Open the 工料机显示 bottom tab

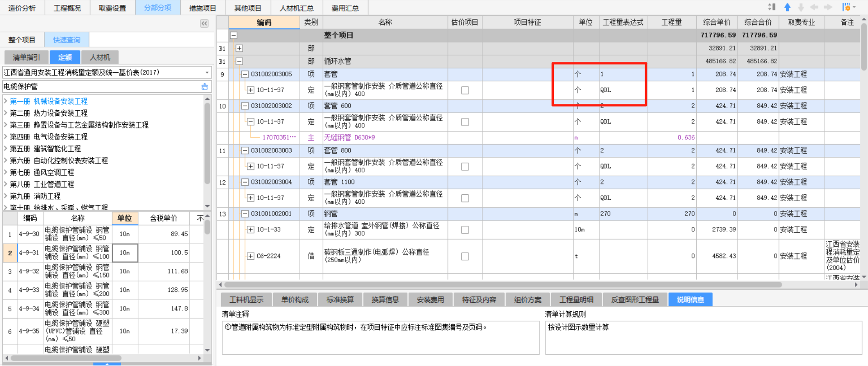[246, 300]
